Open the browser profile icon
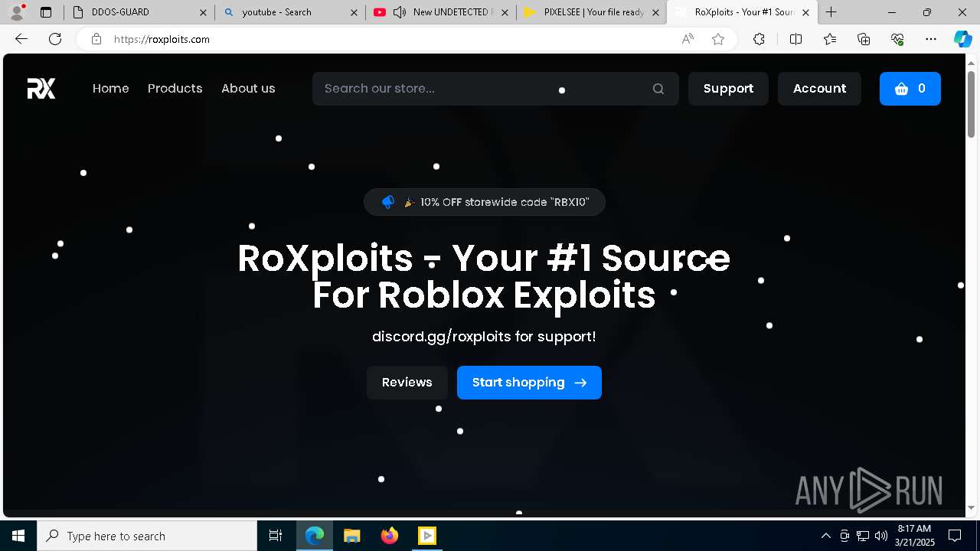The height and width of the screenshot is (551, 980). click(x=17, y=12)
